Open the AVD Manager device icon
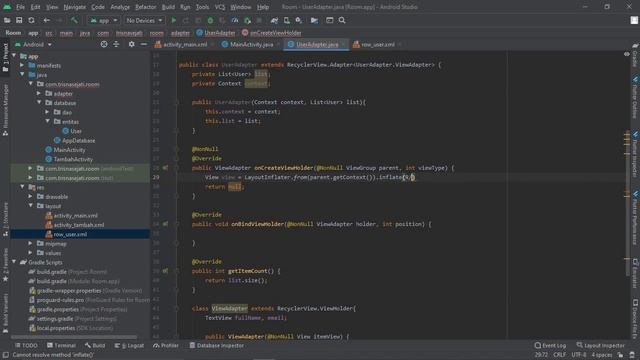This screenshot has width=640, height=360. pos(287,20)
